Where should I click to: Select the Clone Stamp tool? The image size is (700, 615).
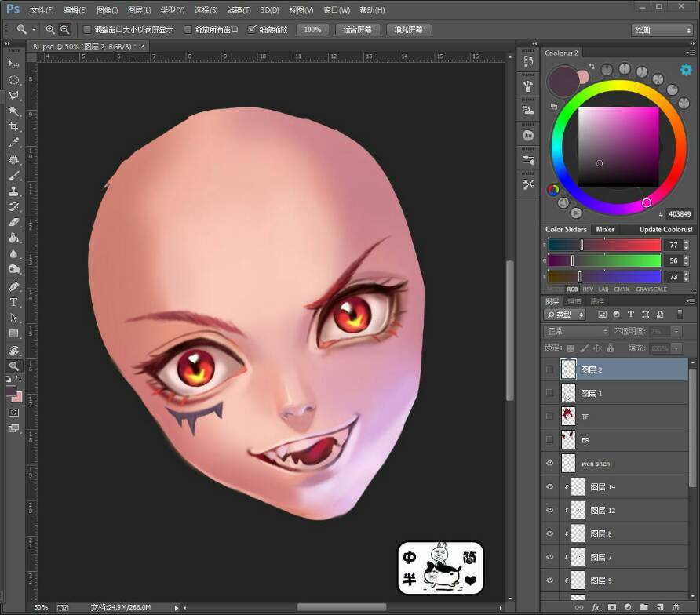point(14,191)
